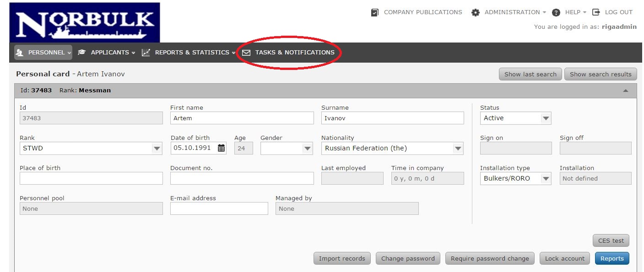This screenshot has width=644, height=272.
Task: Click the Norbulk ship logo
Action: tap(85, 22)
